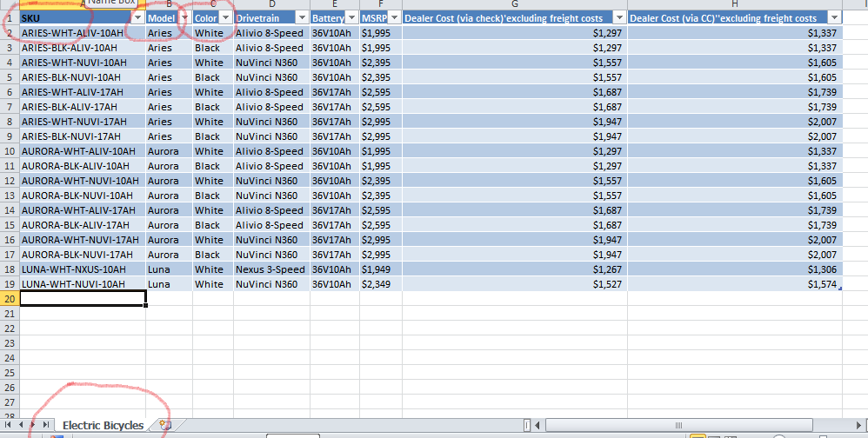The image size is (868, 438).
Task: Click MSRP cell $1,949
Action: (x=381, y=269)
